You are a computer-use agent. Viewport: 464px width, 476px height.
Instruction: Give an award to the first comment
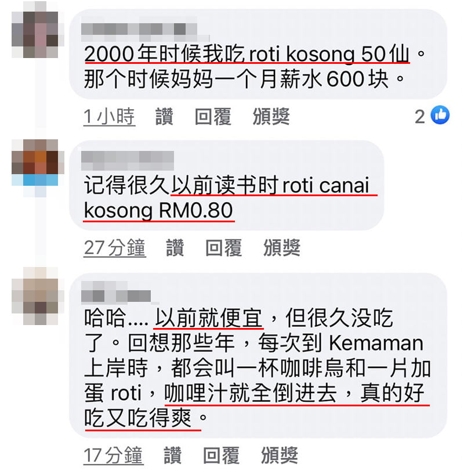(x=271, y=116)
